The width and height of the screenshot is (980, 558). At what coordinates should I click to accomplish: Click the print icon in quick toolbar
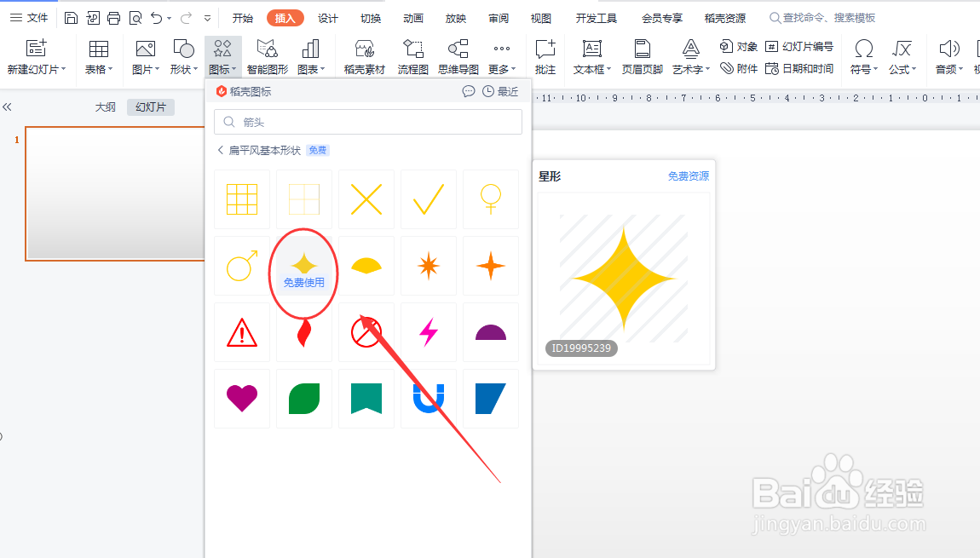tap(113, 18)
